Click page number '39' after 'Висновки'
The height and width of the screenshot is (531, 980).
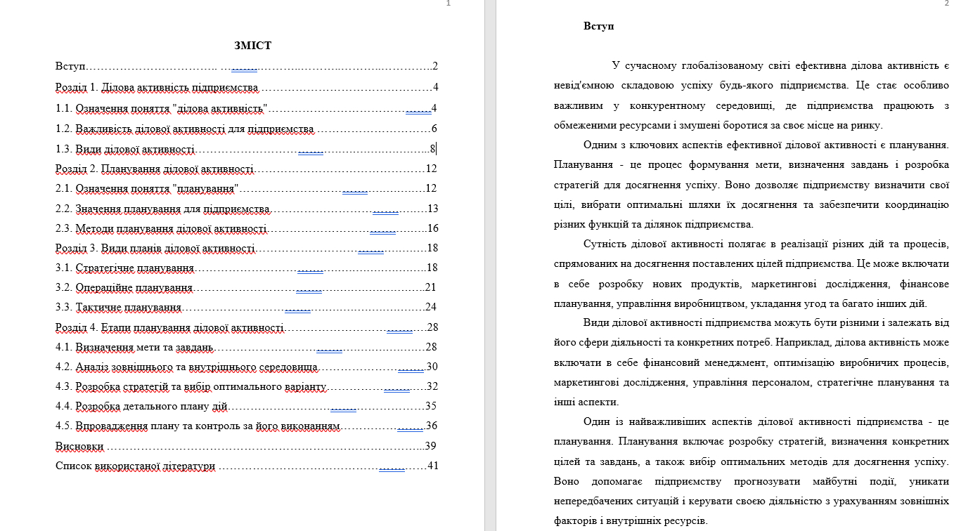(x=432, y=446)
